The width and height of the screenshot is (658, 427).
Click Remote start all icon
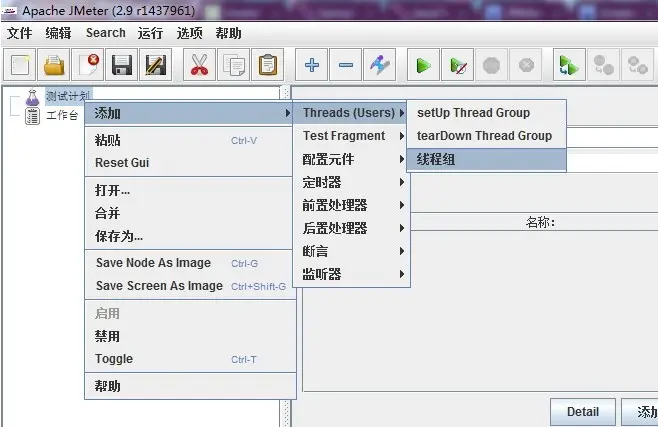[x=569, y=65]
